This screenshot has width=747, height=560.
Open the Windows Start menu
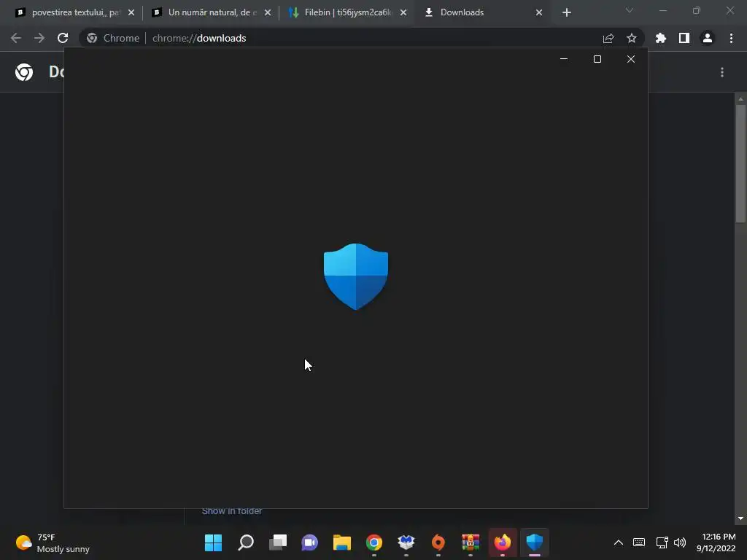coord(214,542)
